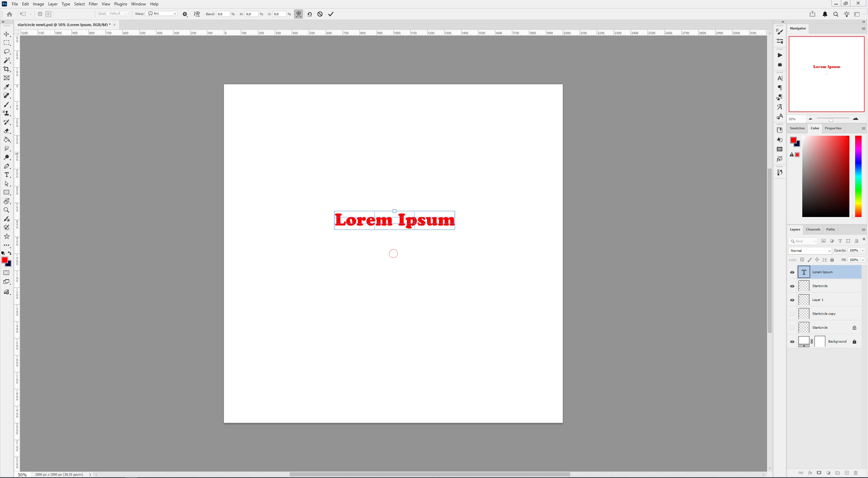868x478 pixels.
Task: Hide the Lorem Ipsum text layer
Action: pos(792,272)
